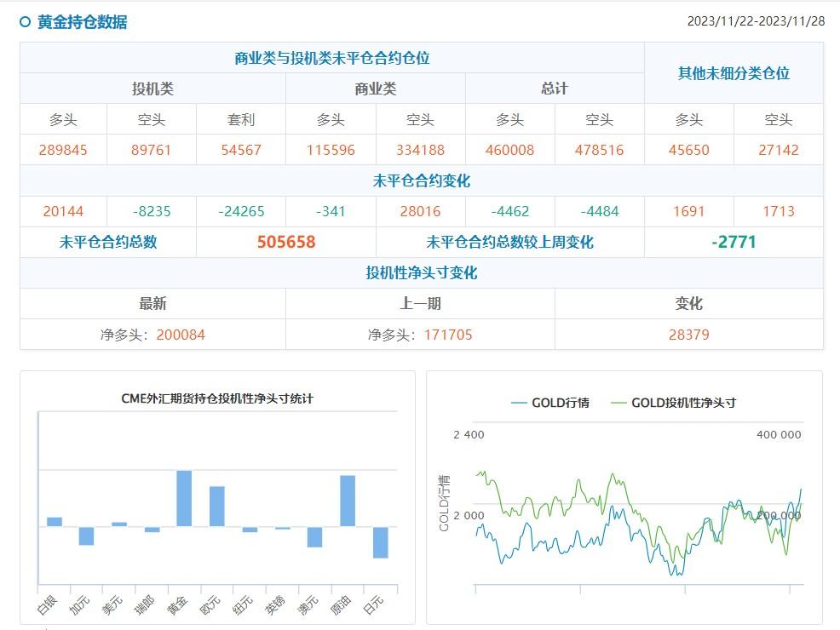This screenshot has width=840, height=630.
Task: Select the 最新 header cell
Action: pyautogui.click(x=153, y=303)
